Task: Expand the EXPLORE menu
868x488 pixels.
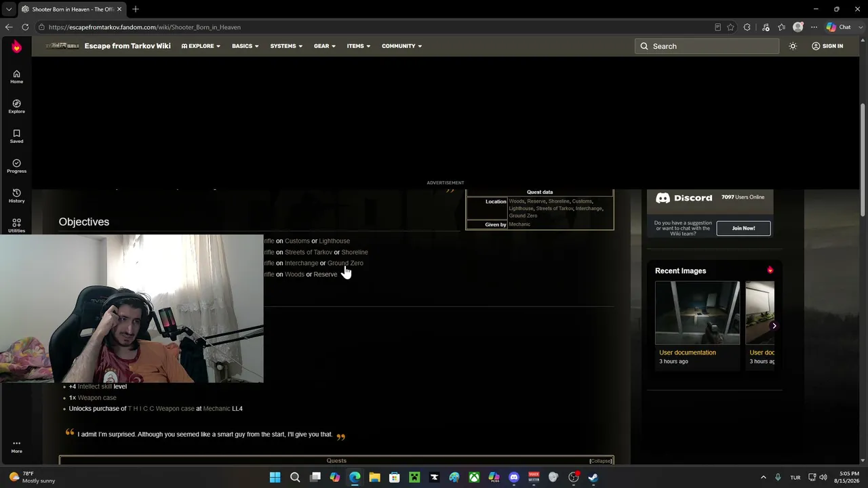Action: click(x=201, y=46)
